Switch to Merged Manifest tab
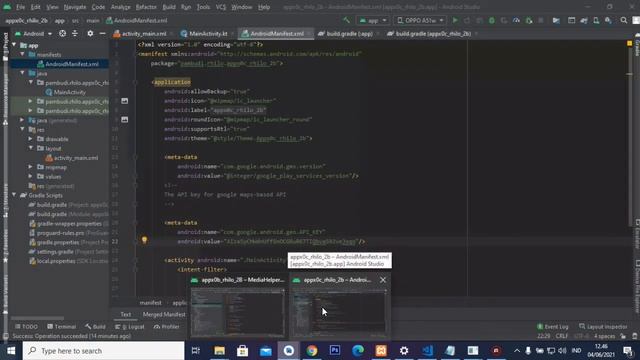 coord(164,314)
